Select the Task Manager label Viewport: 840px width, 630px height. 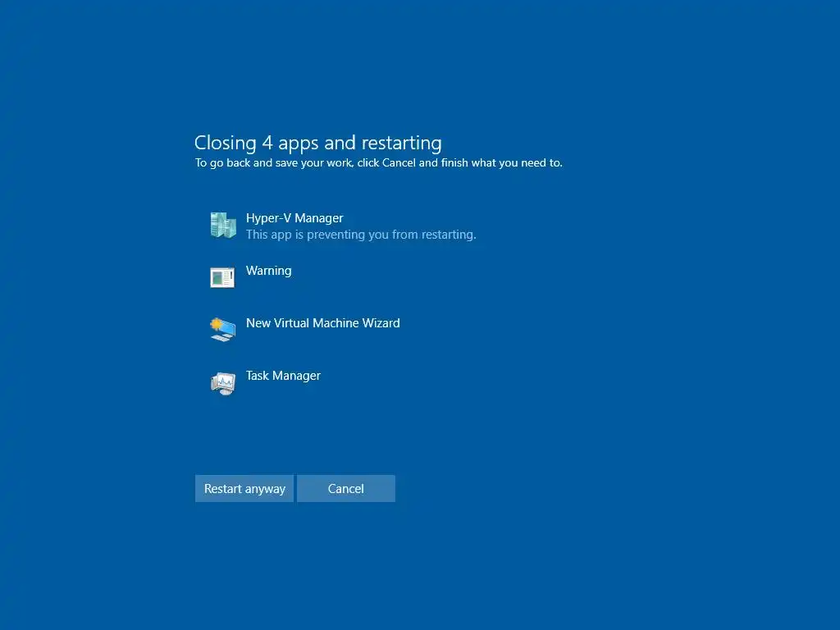click(x=283, y=376)
